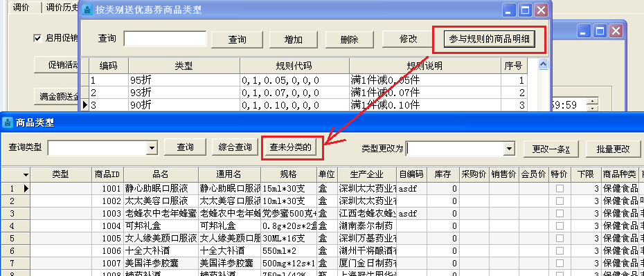This screenshot has width=644, height=276.
Task: Maximize the 按类别送优惠券商品类型 window
Action: (x=525, y=10)
